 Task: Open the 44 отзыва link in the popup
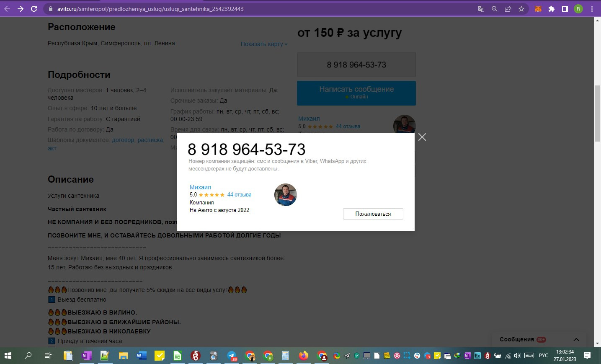(x=239, y=195)
